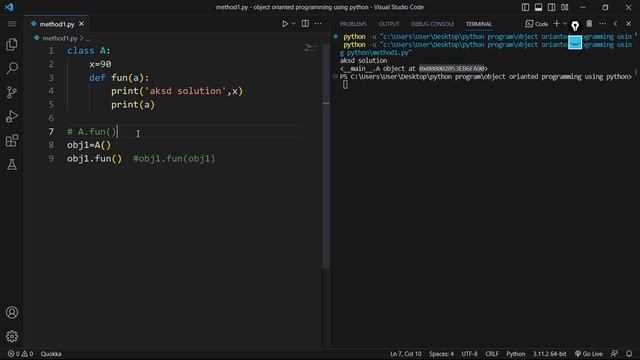Open the hamburger application menu
640x360 pixels.
pyautogui.click(x=12, y=24)
